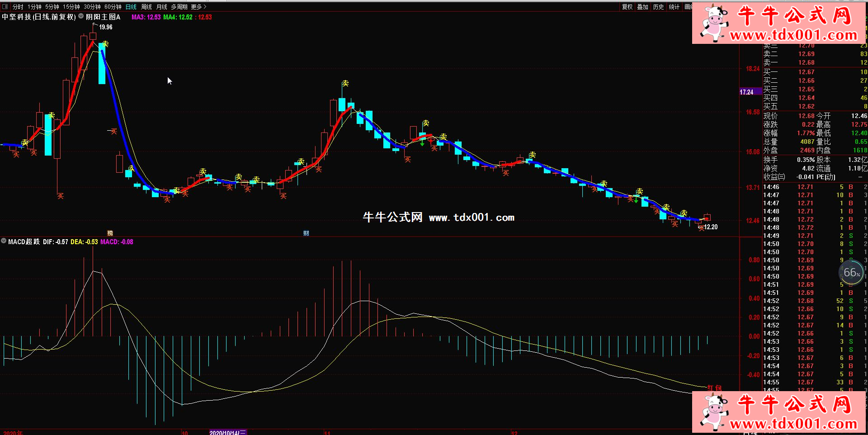
Task: Open the dropdown circle beside MACD超跌
Action: click(4, 241)
